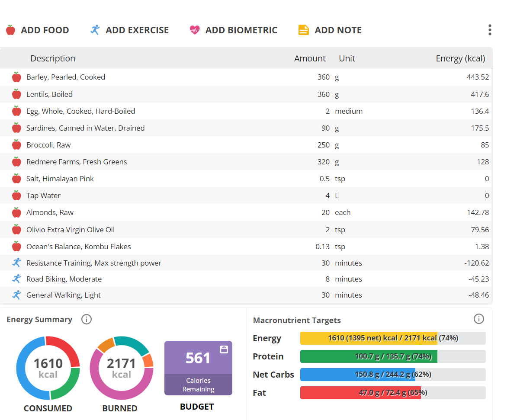This screenshot has height=420, width=517.
Task: Click the 1610 kcal Consumed donut chart
Action: (48, 368)
